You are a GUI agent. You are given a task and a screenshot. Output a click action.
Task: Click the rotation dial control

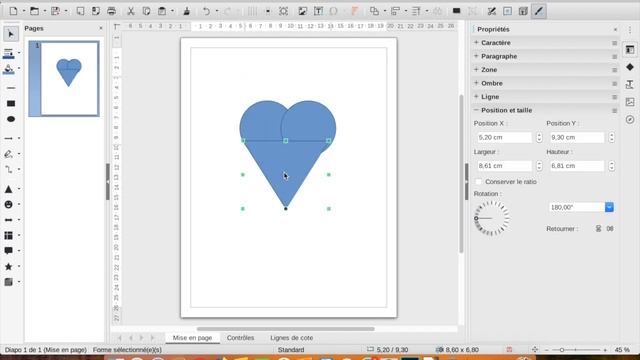tap(491, 218)
